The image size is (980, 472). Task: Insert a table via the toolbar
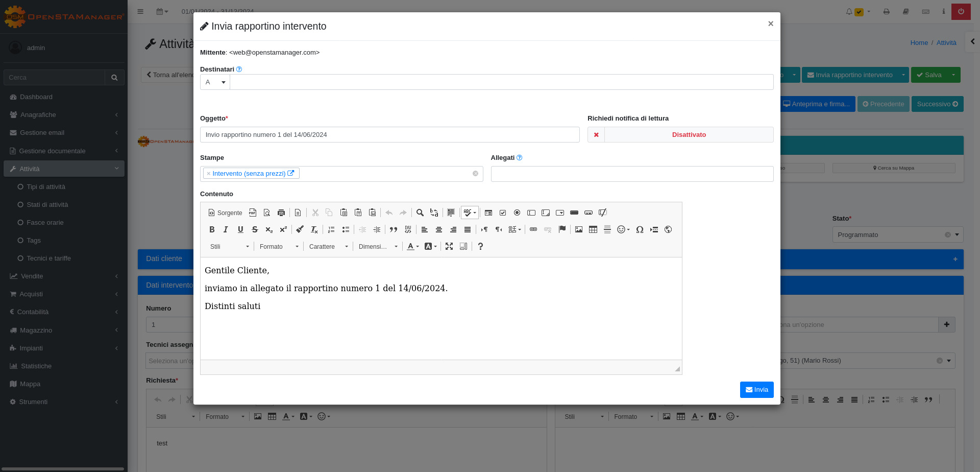pyautogui.click(x=593, y=230)
